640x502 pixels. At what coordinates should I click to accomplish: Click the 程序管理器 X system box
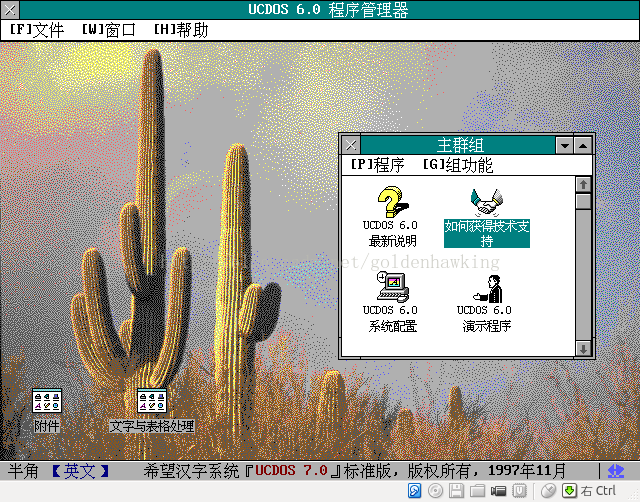10,9
